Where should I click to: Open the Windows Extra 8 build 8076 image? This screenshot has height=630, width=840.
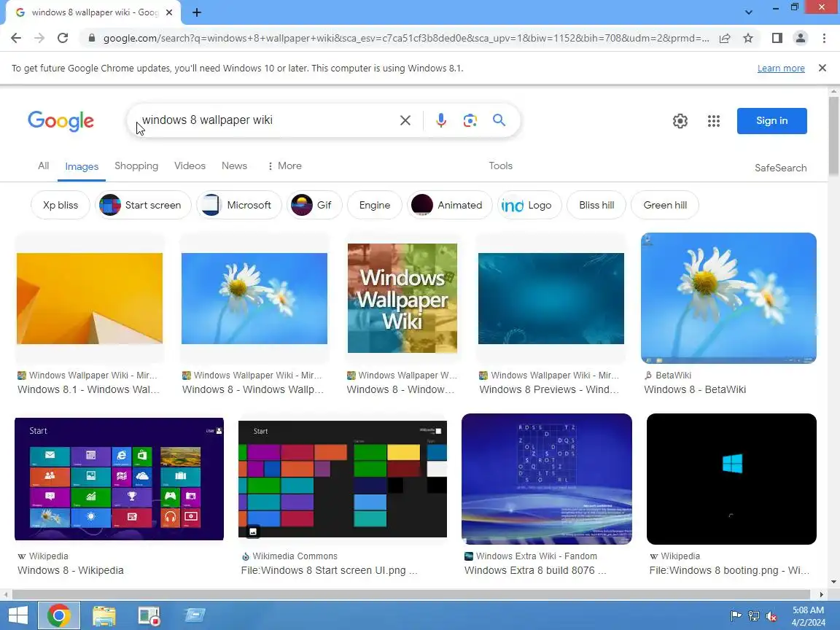tap(546, 479)
